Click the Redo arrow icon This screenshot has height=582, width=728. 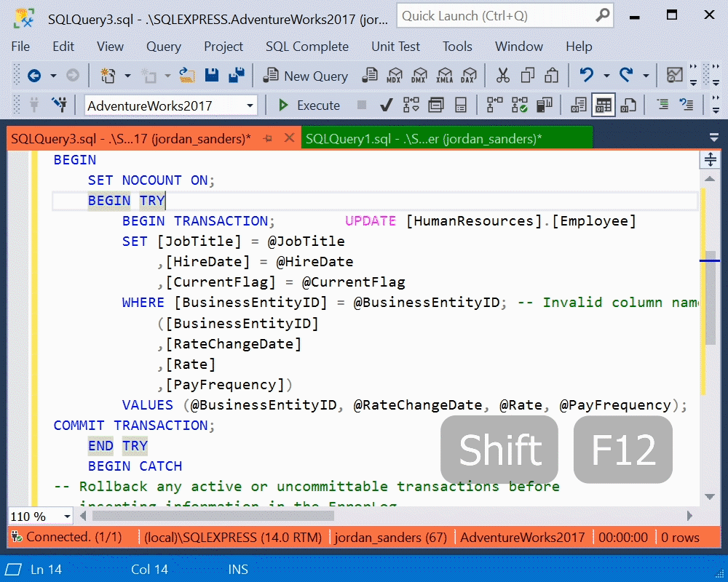point(626,75)
